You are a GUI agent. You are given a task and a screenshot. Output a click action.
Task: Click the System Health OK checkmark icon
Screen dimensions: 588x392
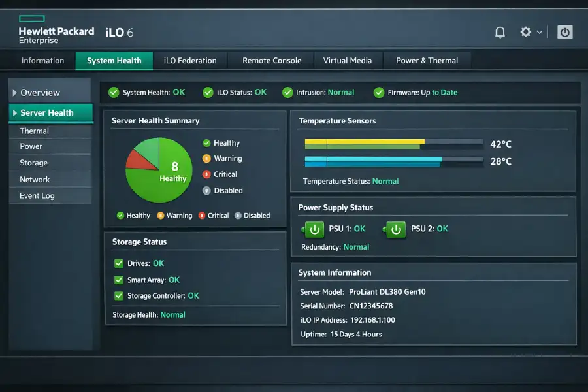coord(114,93)
